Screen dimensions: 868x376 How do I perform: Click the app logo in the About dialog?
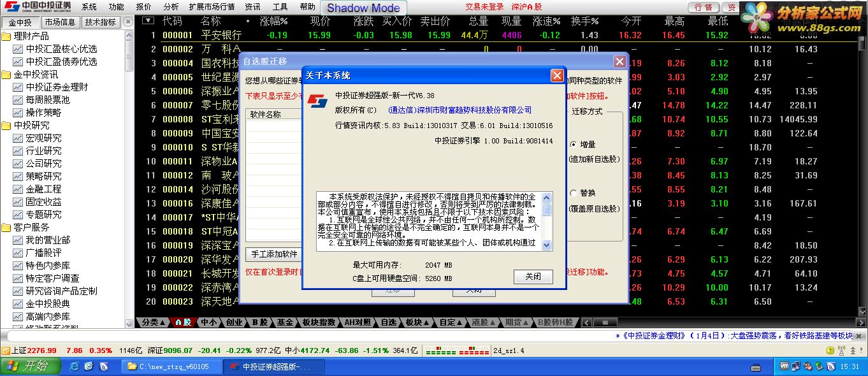317,101
